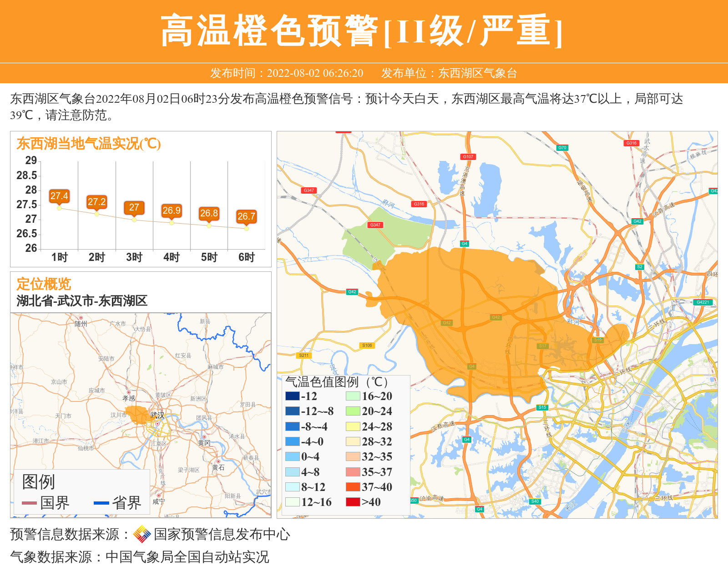Click the 27.2 temperature label at 2时

[x=96, y=202]
